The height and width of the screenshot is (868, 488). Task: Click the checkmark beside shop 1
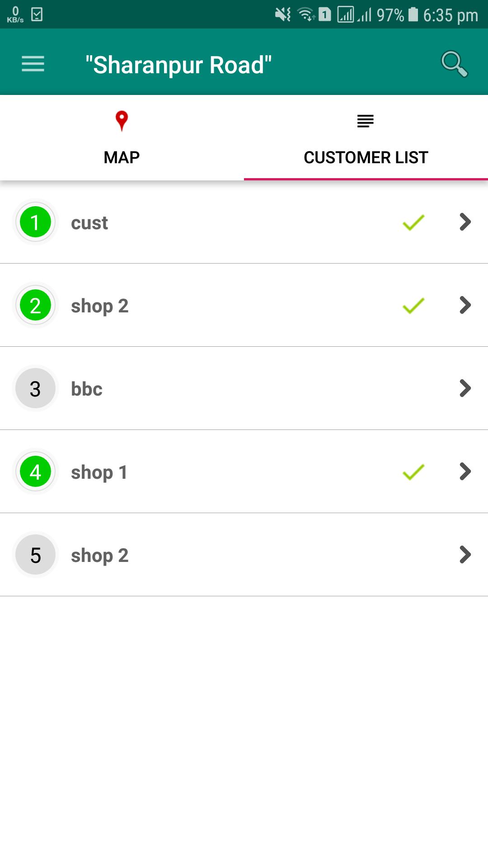click(413, 472)
